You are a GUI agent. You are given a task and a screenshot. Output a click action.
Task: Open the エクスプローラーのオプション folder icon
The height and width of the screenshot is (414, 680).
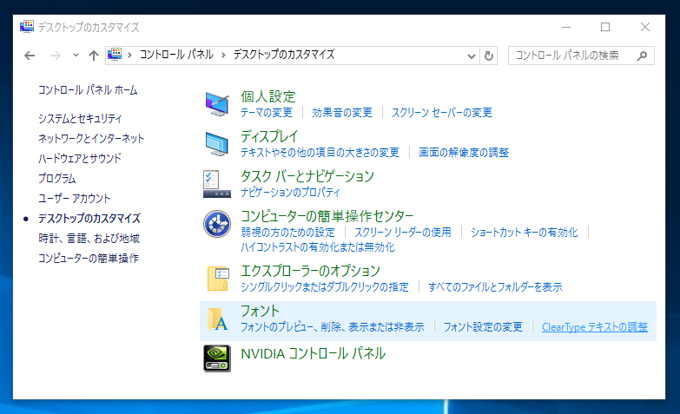218,278
